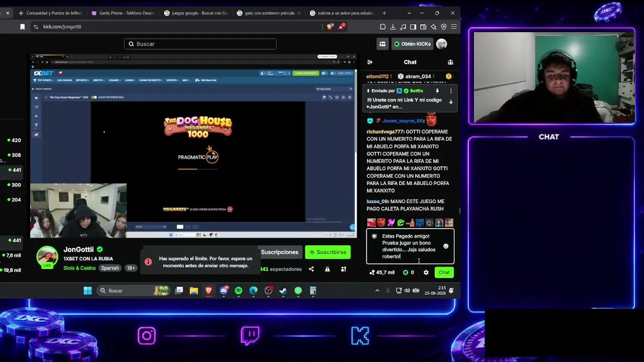644x362 pixels.
Task: Open the dashboard icon left of Obtén KICKs
Action: click(382, 44)
